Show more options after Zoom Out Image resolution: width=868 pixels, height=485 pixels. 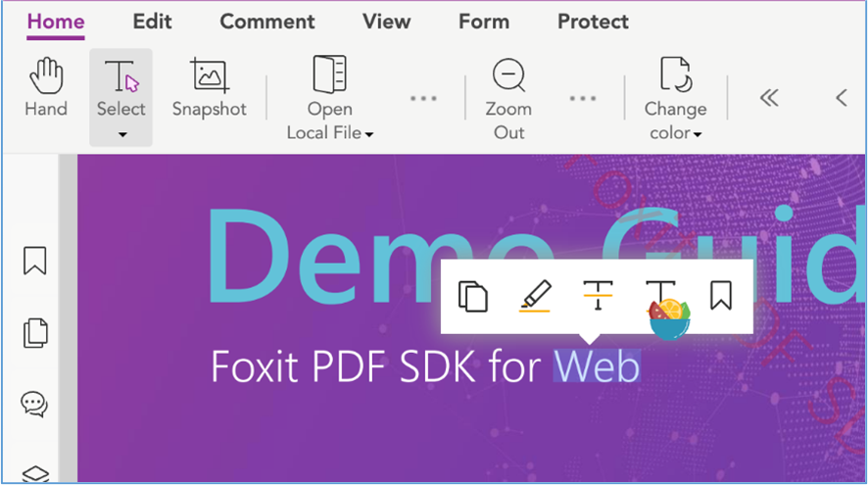tap(583, 99)
